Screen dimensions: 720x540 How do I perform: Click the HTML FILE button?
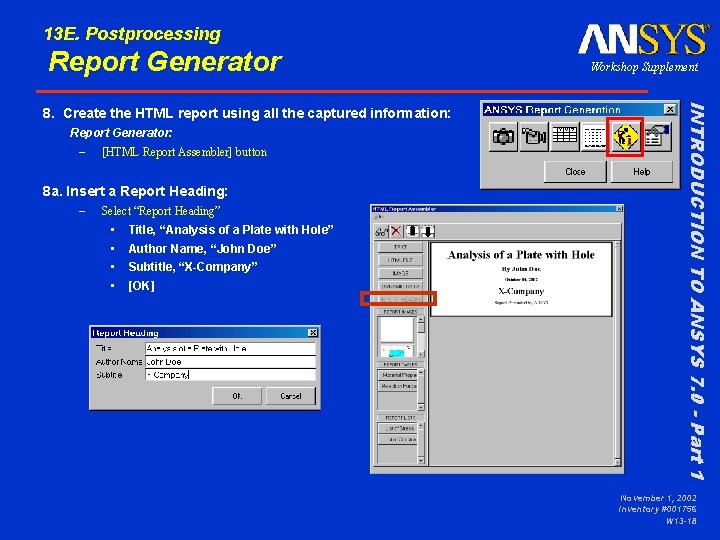click(x=400, y=260)
